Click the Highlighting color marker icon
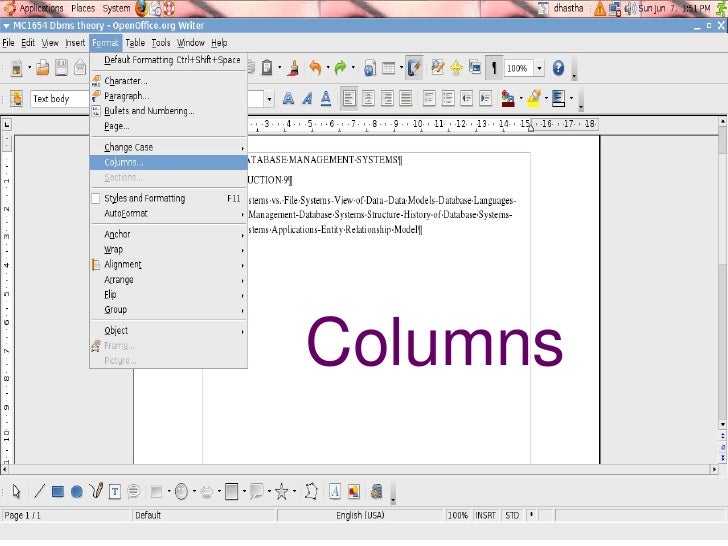 coord(534,98)
